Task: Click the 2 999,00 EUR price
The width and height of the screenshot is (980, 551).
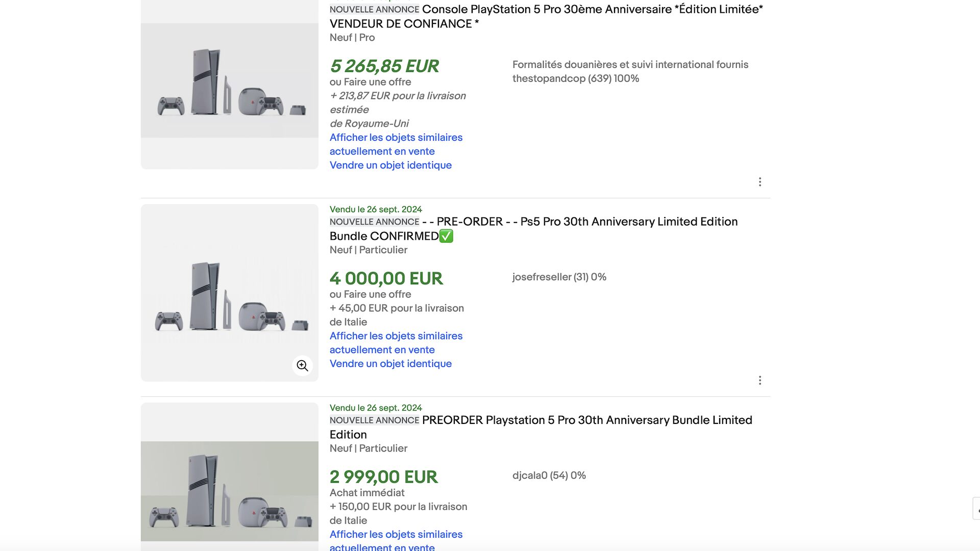Action: 383,477
